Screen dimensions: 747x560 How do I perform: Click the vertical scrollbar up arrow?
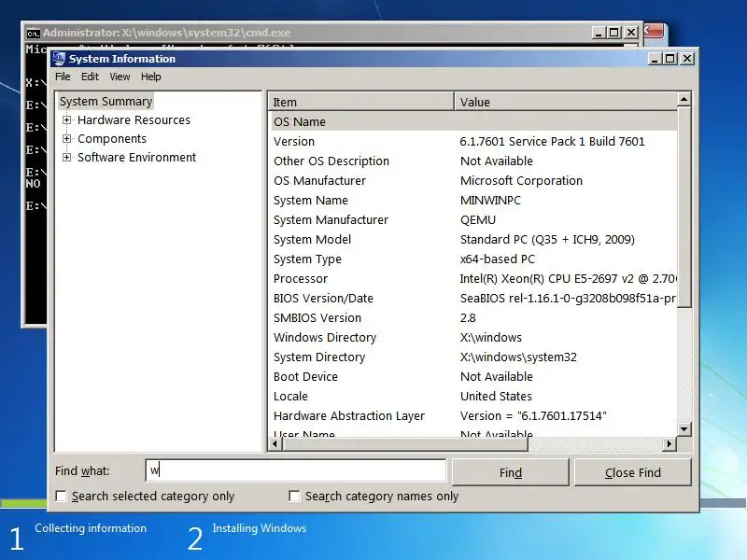684,99
